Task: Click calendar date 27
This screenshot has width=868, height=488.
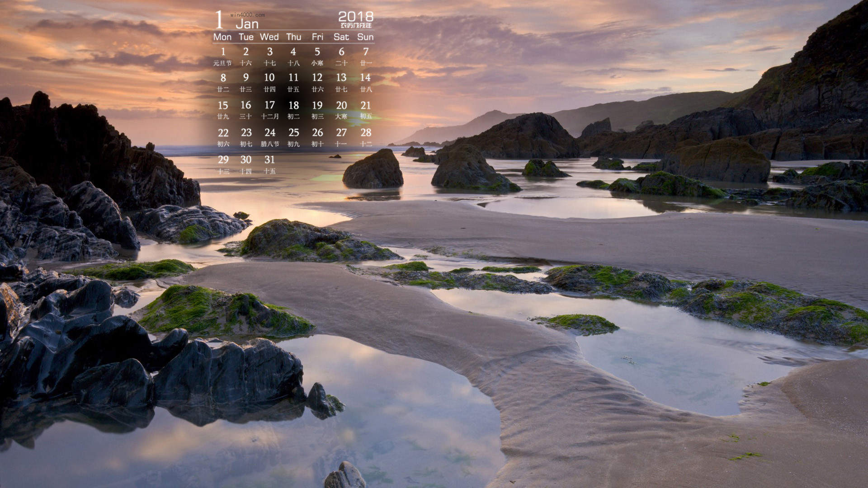Action: click(341, 133)
